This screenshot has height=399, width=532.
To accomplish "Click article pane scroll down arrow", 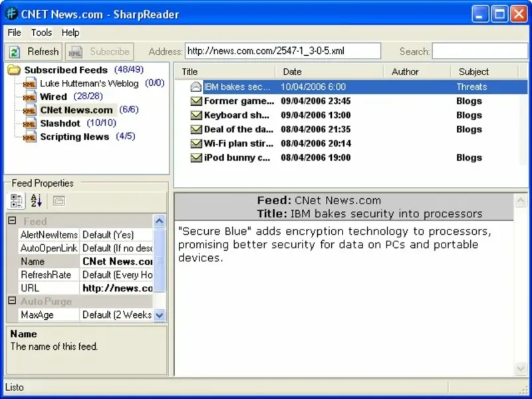I will click(521, 368).
